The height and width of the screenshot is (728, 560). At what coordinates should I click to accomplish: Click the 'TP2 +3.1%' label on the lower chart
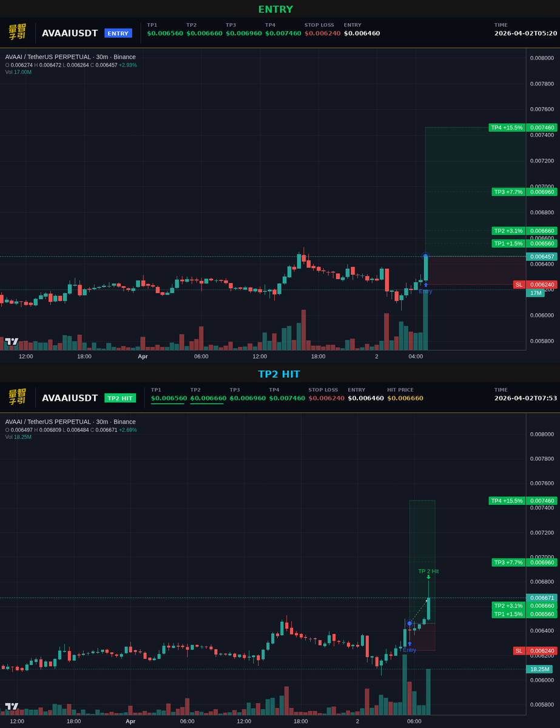click(x=508, y=605)
